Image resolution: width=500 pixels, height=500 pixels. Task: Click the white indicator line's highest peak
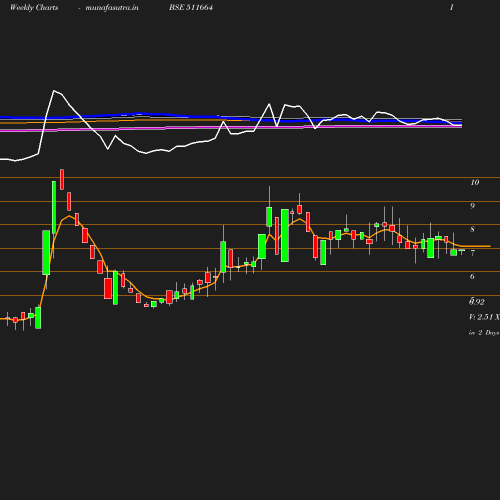[x=54, y=91]
